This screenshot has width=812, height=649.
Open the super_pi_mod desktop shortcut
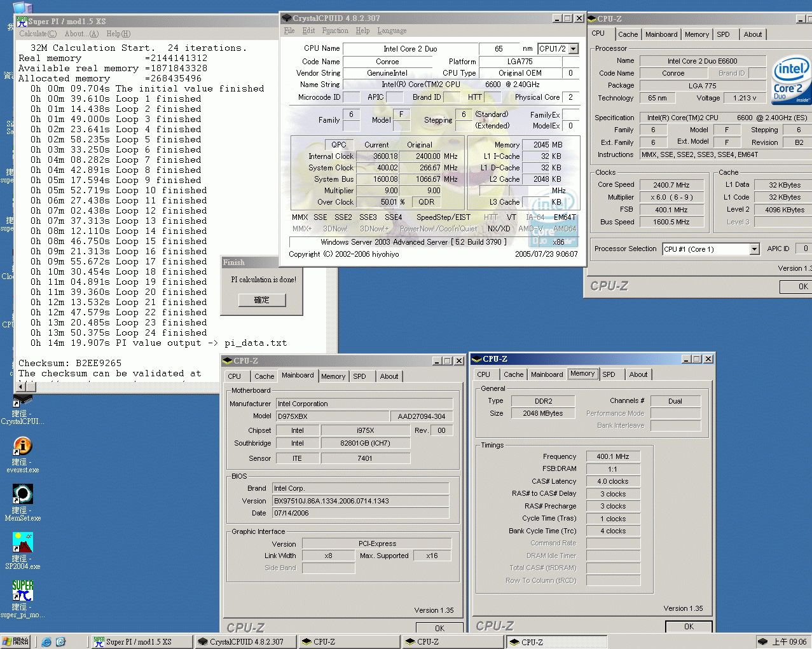click(22, 599)
